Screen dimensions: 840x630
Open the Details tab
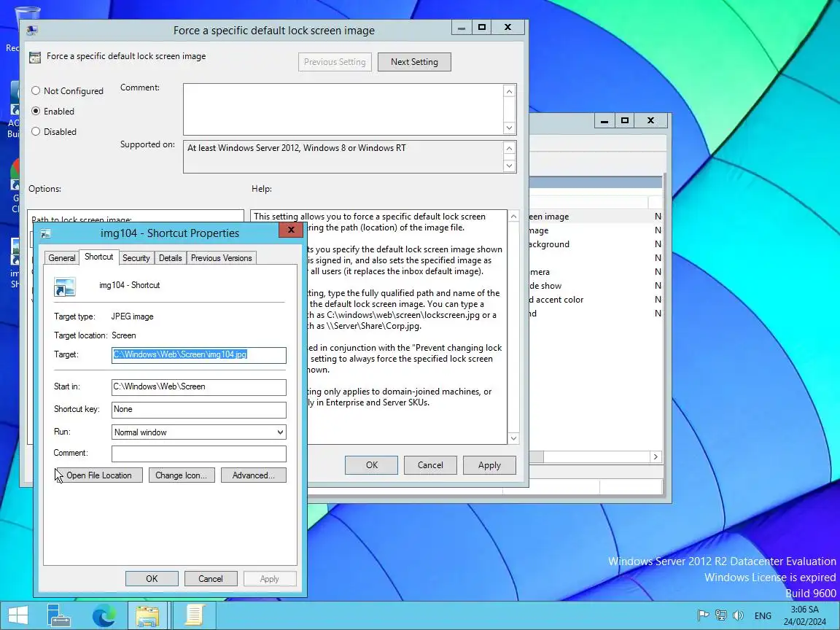point(171,257)
